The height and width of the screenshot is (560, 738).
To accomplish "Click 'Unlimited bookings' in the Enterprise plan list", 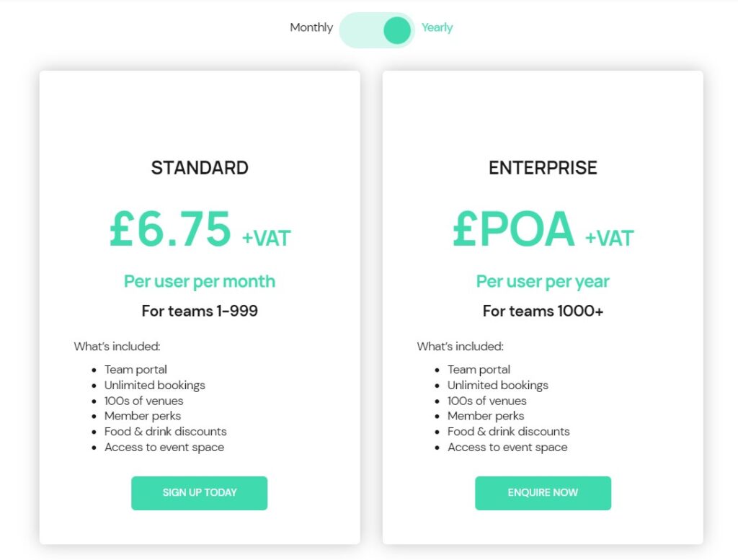I will click(497, 385).
